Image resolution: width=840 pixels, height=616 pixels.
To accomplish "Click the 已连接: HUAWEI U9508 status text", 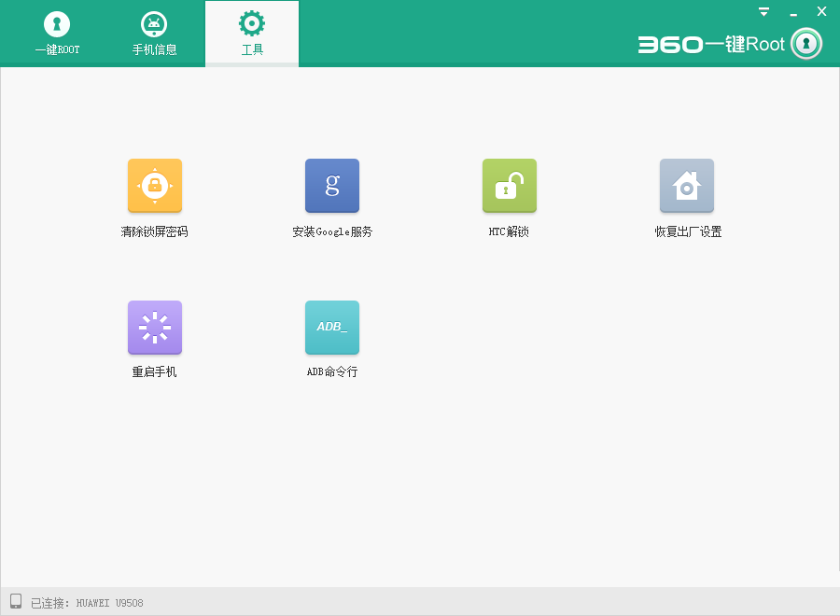I will point(87,603).
